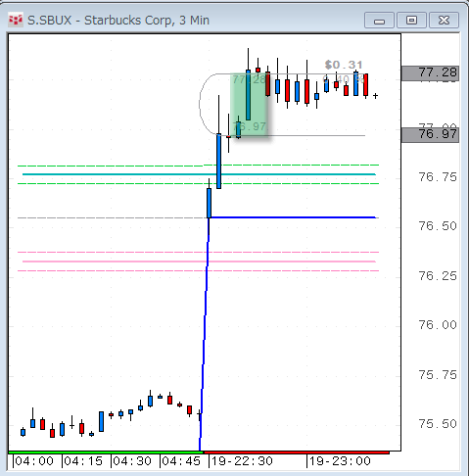The height and width of the screenshot is (476, 469).
Task: Minimize the Starbucks Corp chart window
Action: coord(379,21)
